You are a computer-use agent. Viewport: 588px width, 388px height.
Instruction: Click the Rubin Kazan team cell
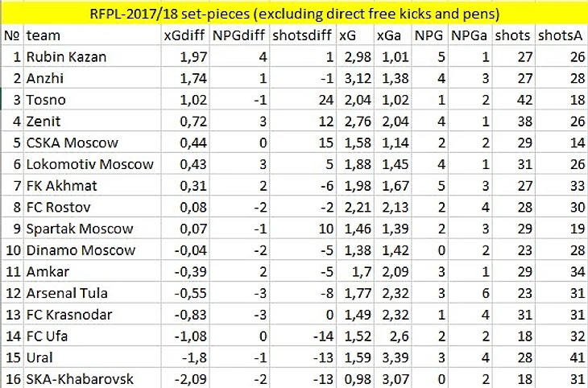[x=89, y=58]
